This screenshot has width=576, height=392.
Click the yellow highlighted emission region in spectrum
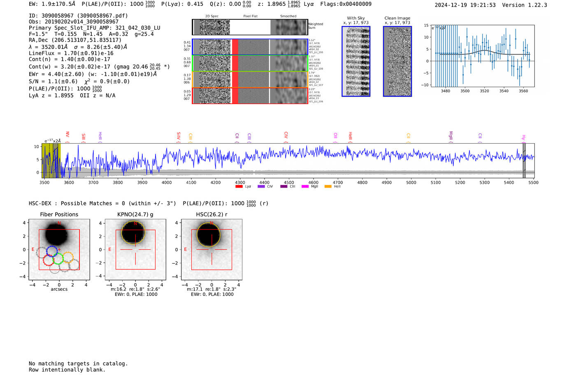(x=51, y=161)
